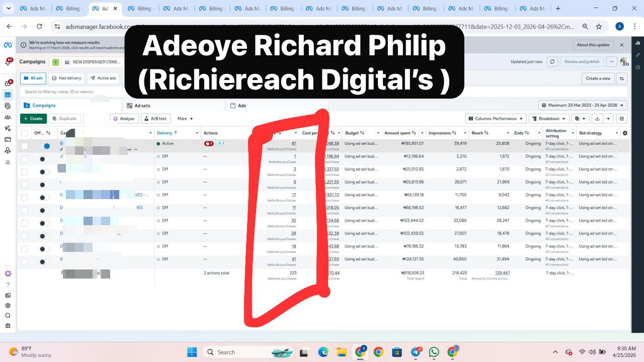Open the Meta logo home menu

(x=8, y=45)
